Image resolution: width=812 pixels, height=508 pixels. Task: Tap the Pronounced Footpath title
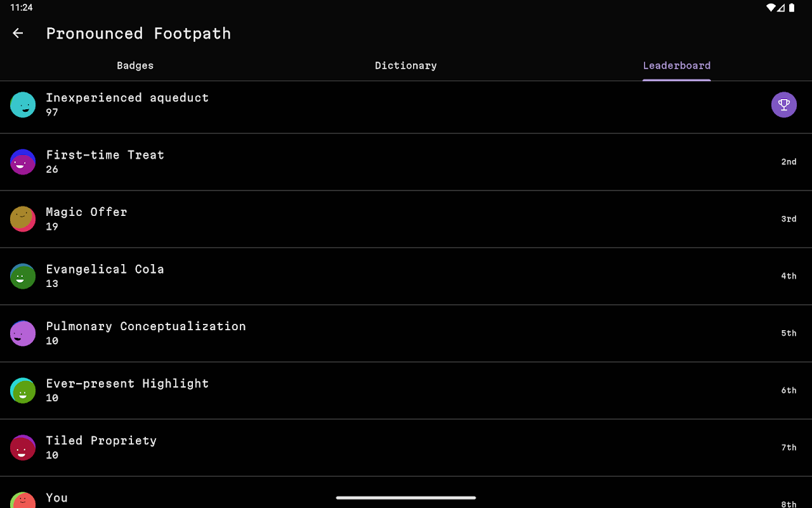click(138, 34)
